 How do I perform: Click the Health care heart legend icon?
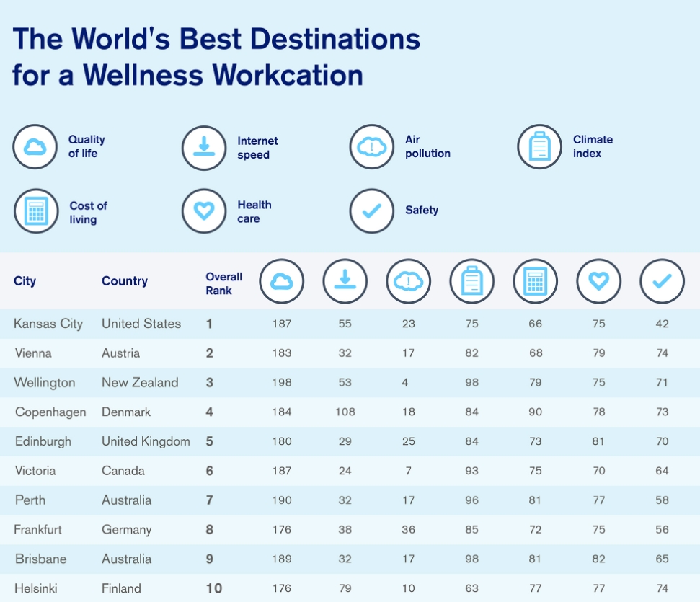pyautogui.click(x=204, y=211)
